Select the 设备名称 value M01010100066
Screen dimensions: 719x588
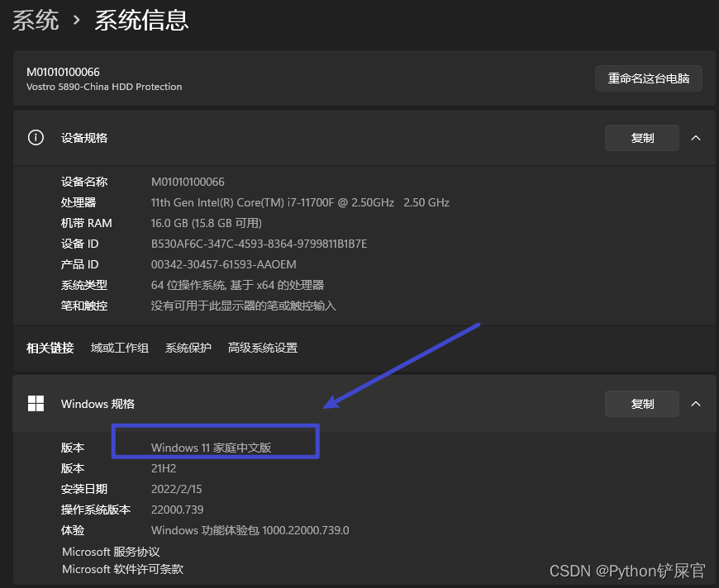(x=188, y=182)
